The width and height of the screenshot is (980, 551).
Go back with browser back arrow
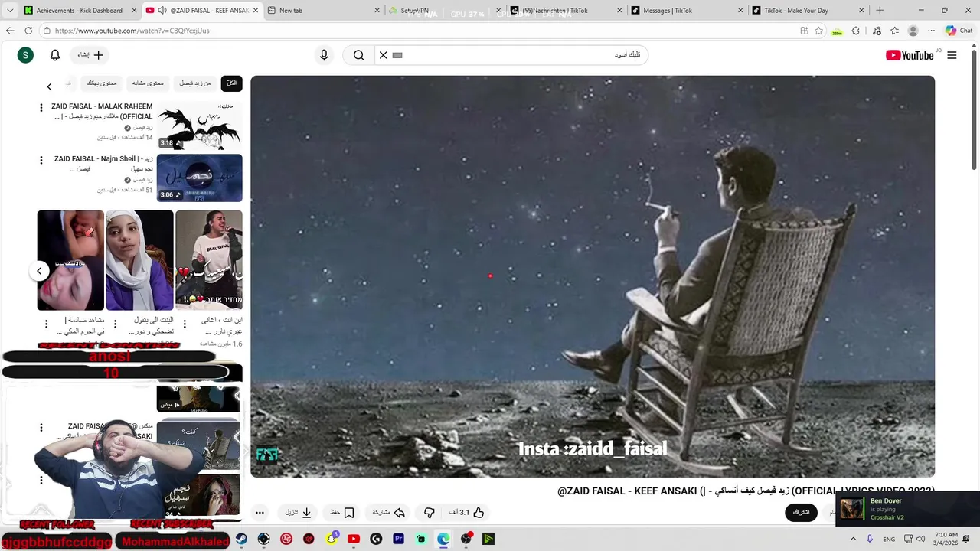[x=9, y=31]
